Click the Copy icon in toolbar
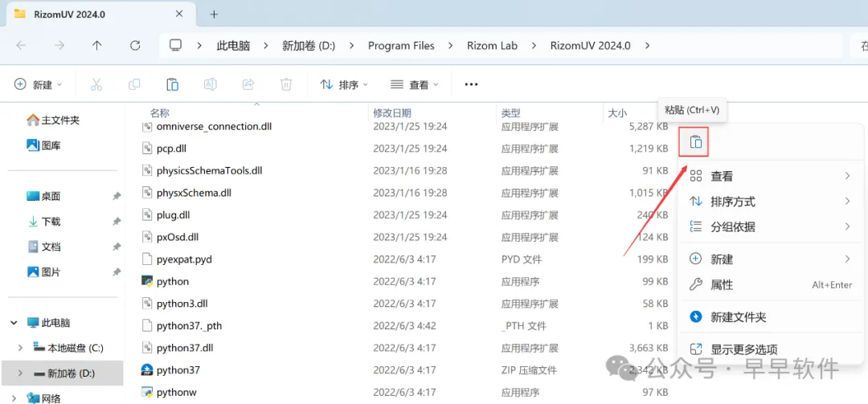The height and width of the screenshot is (404, 868). click(x=134, y=84)
